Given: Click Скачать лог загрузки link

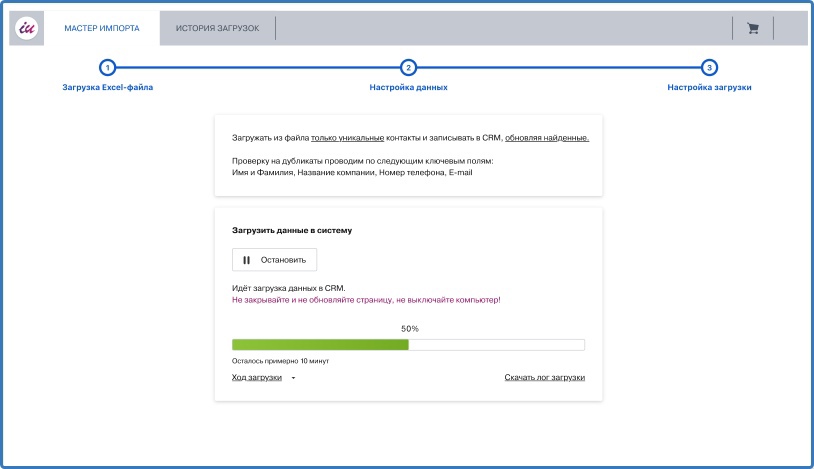Looking at the screenshot, I should 545,378.
